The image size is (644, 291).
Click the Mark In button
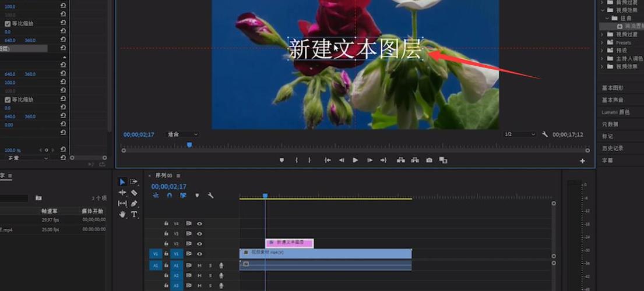pyautogui.click(x=297, y=160)
